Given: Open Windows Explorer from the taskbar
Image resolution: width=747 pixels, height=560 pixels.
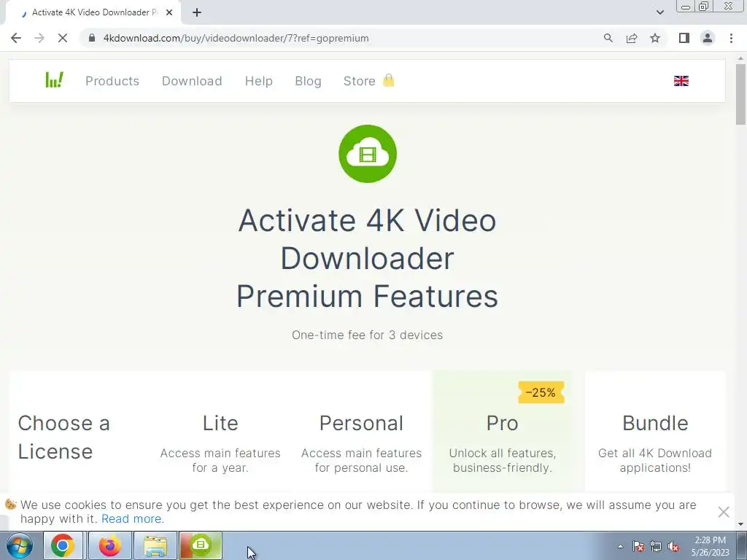Looking at the screenshot, I should [155, 545].
